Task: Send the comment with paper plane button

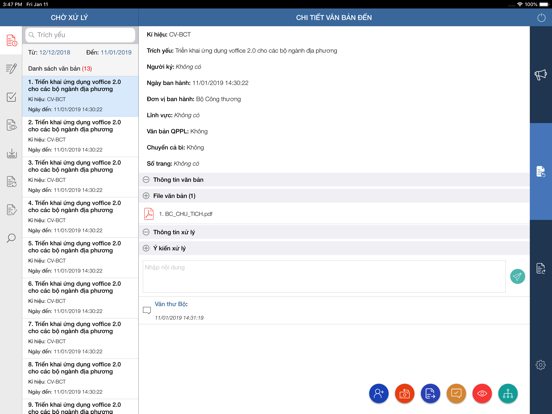Action: click(518, 276)
